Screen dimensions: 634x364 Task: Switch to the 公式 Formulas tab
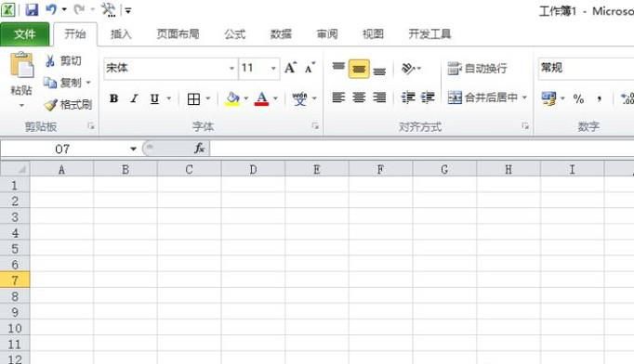tap(235, 34)
